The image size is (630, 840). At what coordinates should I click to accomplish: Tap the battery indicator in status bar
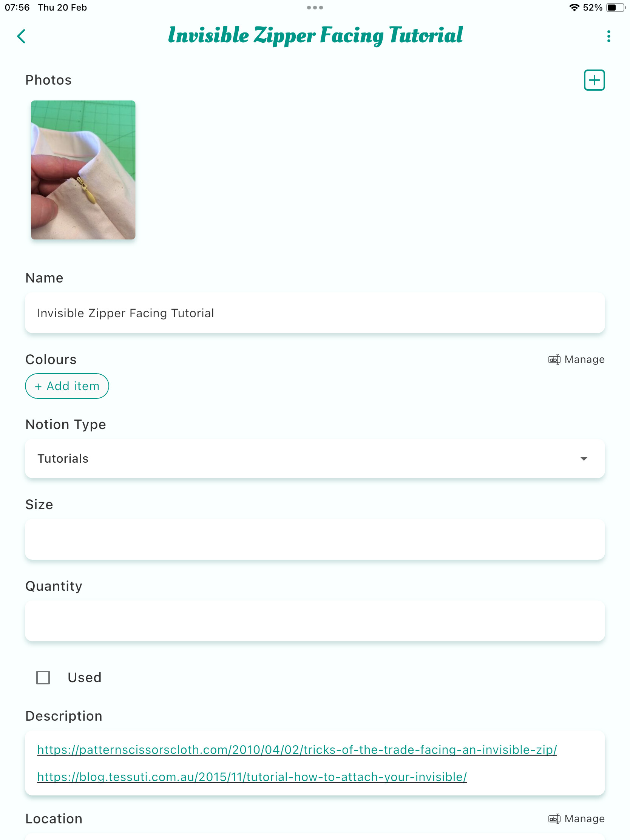pos(615,8)
